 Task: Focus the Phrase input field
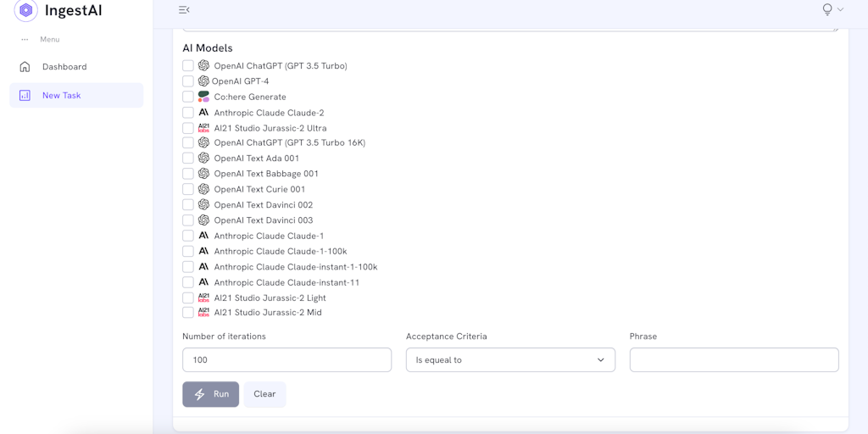[x=734, y=359]
